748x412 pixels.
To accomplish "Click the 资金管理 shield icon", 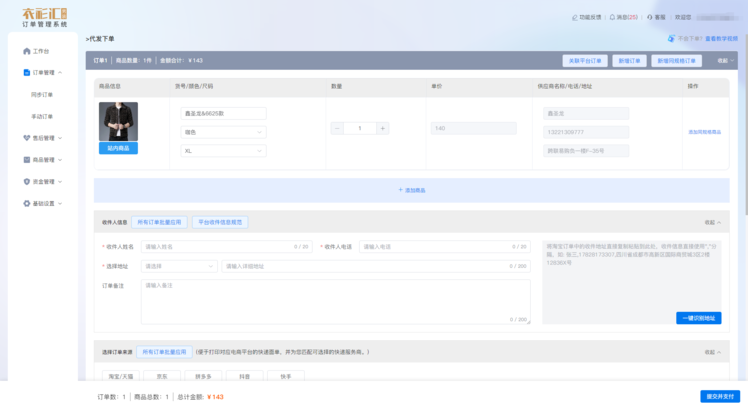I will (27, 182).
